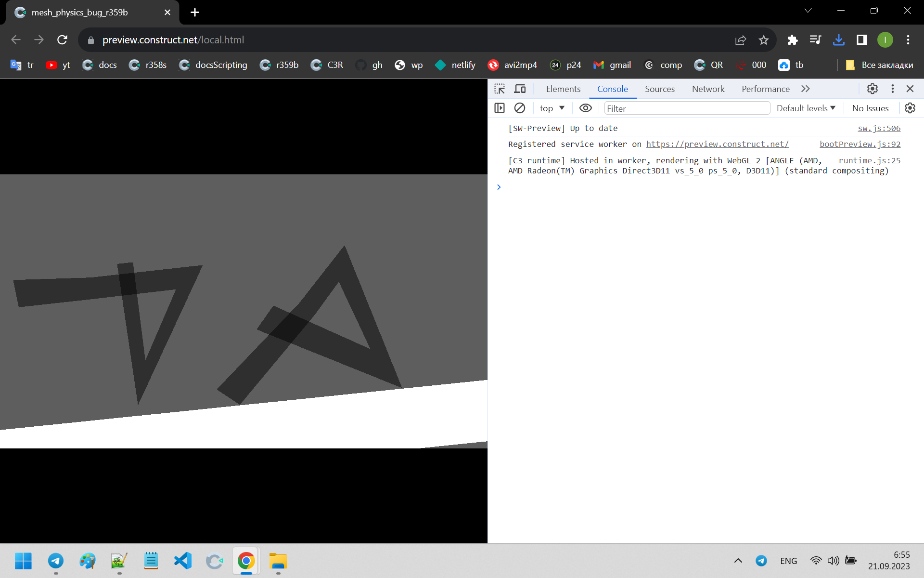Open the console settings gear
Screen dimensions: 924x578
910,108
